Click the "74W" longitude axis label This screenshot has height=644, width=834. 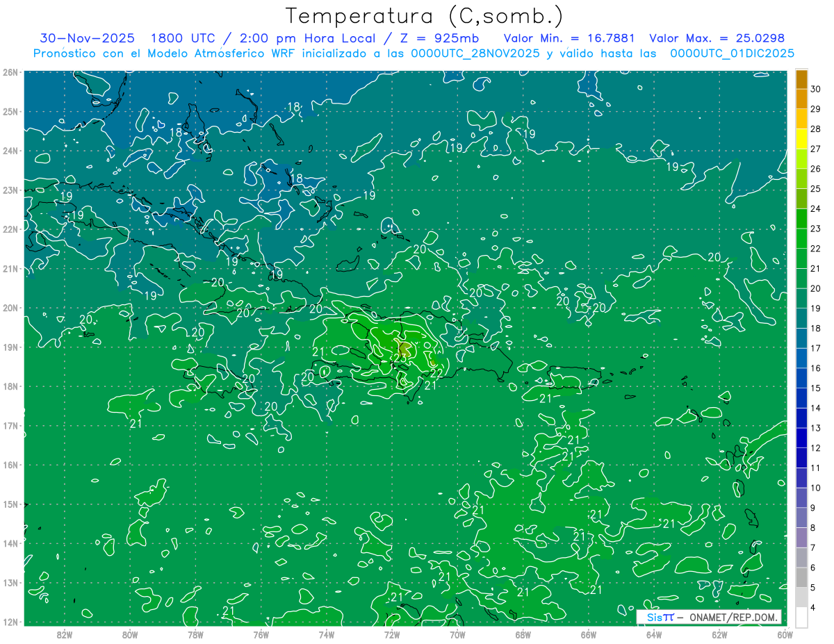pos(326,634)
